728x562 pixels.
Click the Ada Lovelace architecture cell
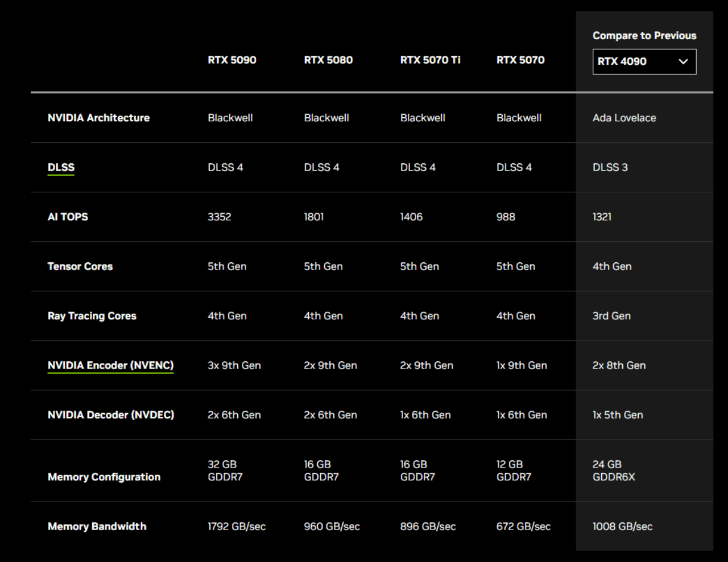[x=624, y=118]
